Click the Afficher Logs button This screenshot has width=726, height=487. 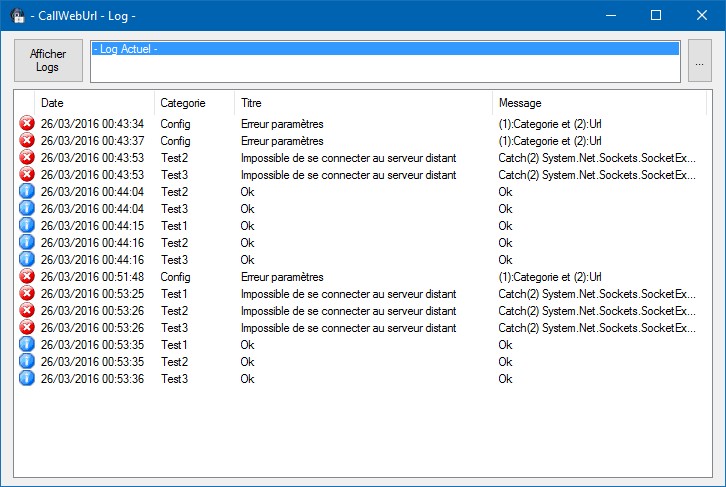pyautogui.click(x=48, y=61)
